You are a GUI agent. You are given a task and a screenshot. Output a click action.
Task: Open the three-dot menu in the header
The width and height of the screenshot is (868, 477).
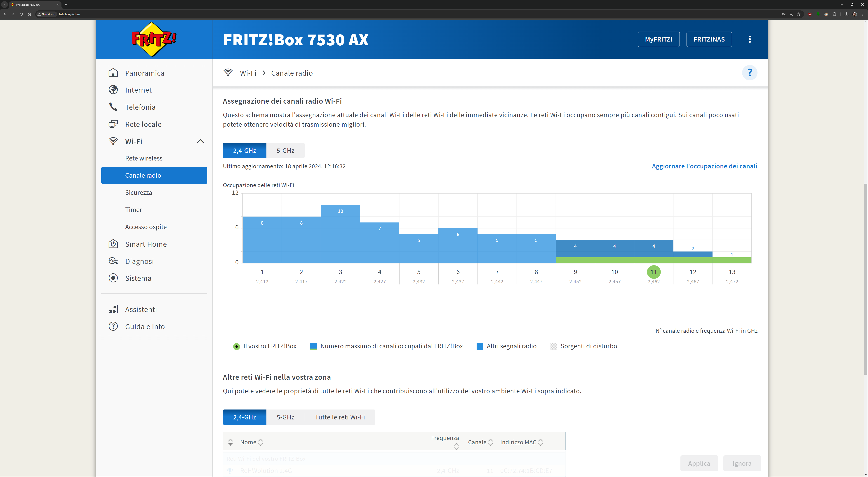[749, 39]
